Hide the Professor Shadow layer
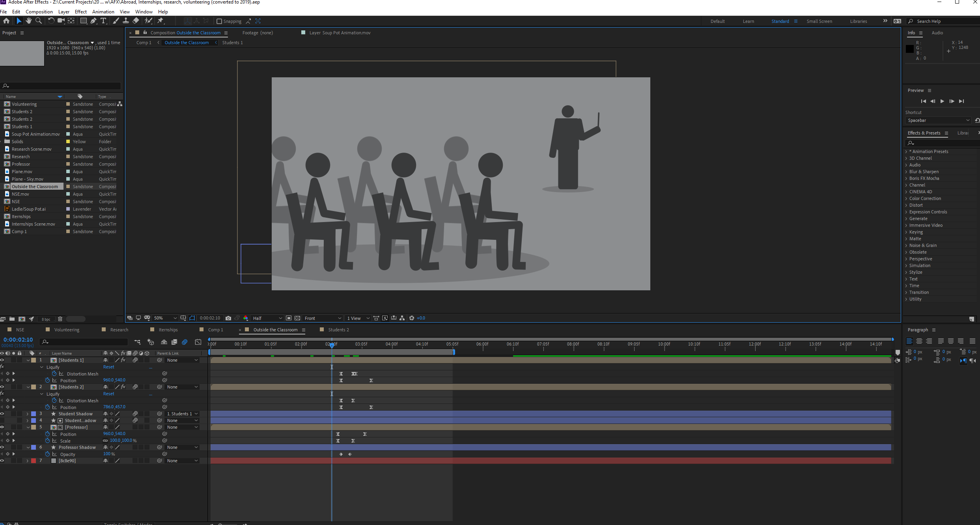The height and width of the screenshot is (525, 980). tap(2, 447)
